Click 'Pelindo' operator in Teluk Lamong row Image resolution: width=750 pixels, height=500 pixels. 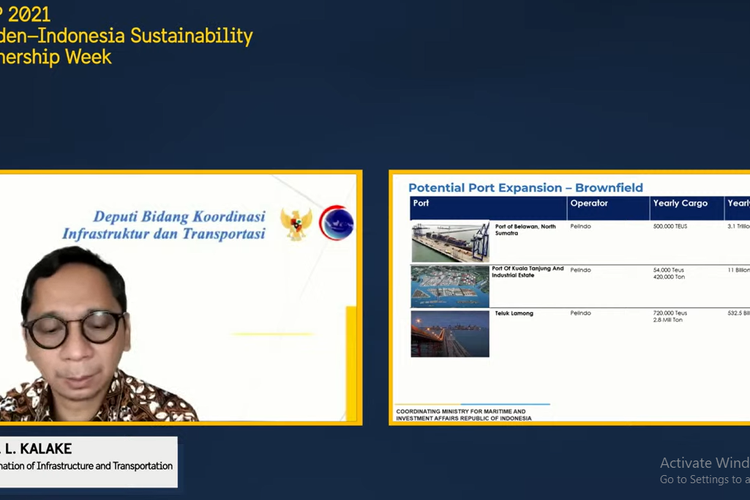[x=581, y=313]
